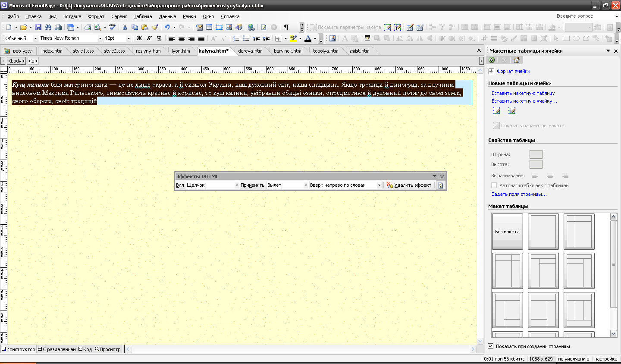
Task: Open the Формат menu
Action: point(96,16)
